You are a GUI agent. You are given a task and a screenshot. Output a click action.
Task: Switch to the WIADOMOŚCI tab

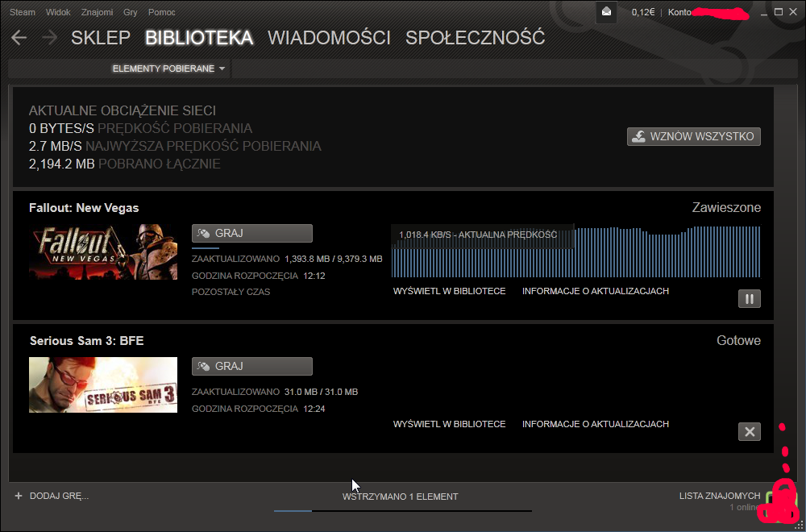[329, 38]
